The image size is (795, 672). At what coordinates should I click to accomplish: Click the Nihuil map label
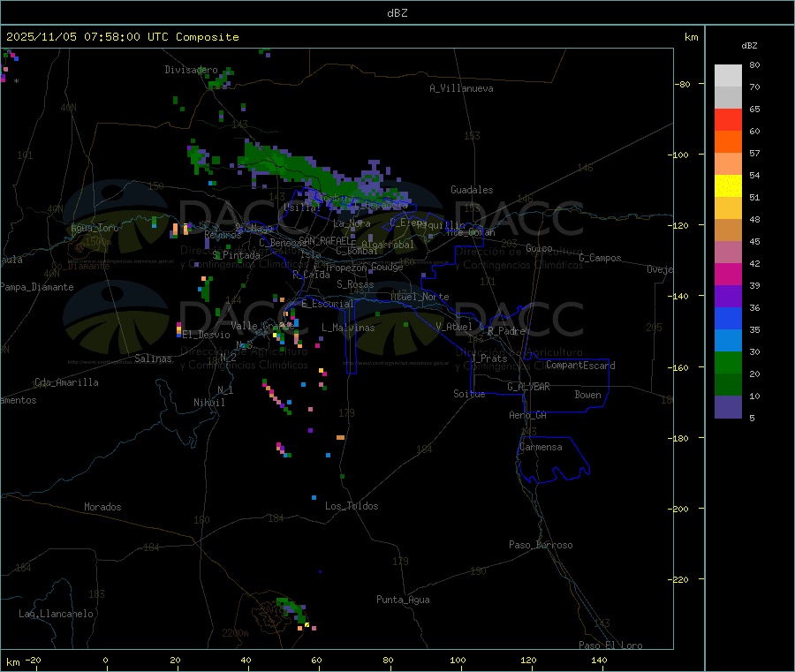[x=208, y=403]
